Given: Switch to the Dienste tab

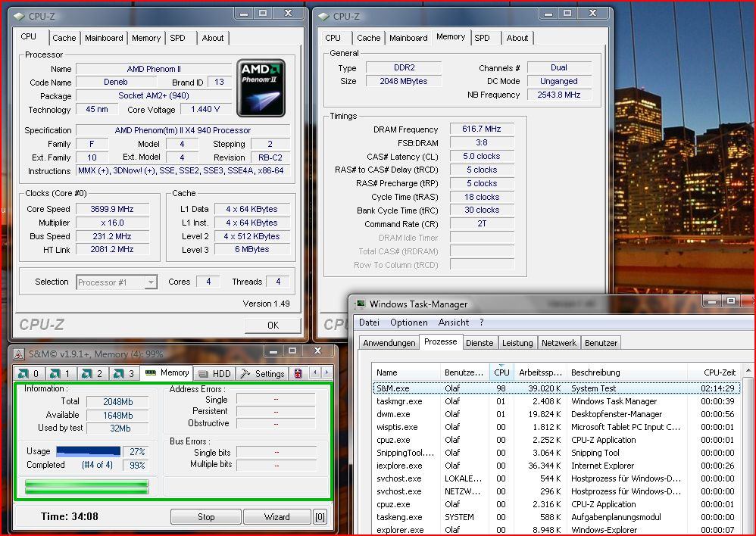Looking at the screenshot, I should pos(480,343).
